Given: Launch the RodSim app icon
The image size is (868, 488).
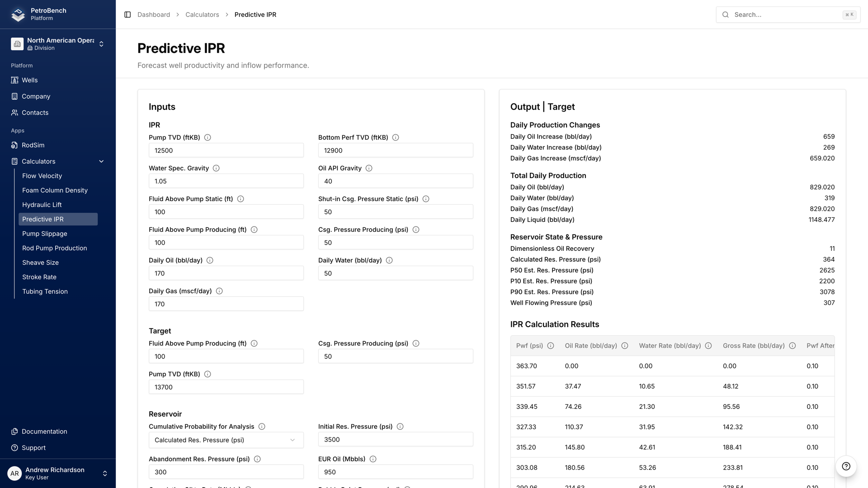Looking at the screenshot, I should click(14, 145).
